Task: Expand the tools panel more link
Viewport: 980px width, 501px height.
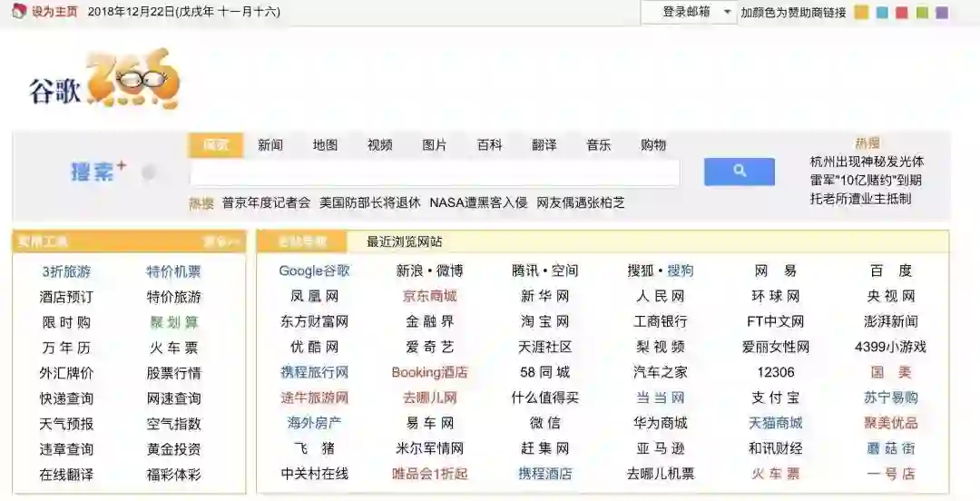Action: click(x=220, y=241)
